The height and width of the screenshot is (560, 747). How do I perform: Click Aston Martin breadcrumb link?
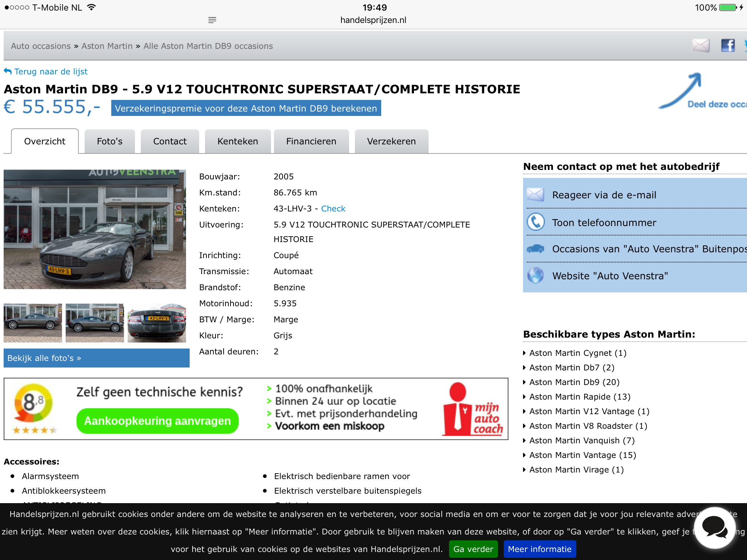click(107, 46)
